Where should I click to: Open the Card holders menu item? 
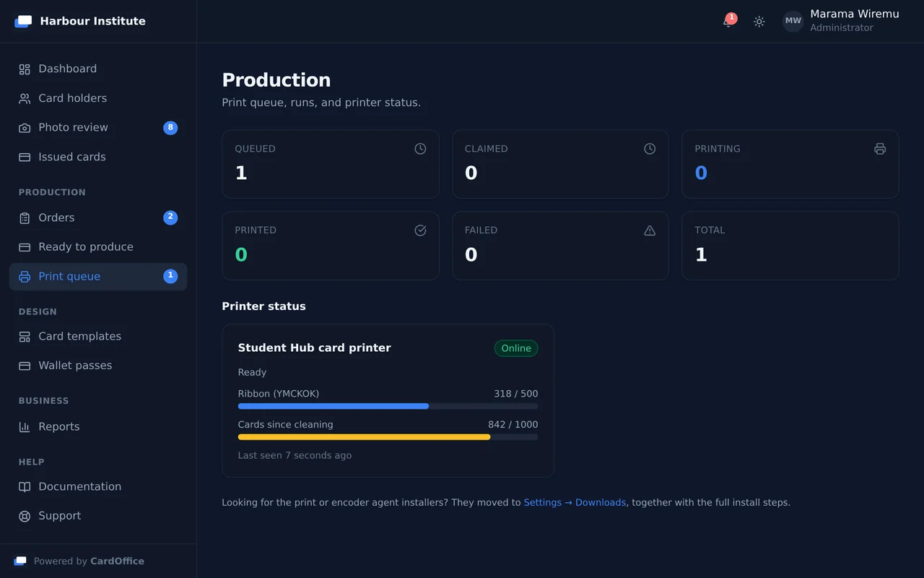coord(98,98)
